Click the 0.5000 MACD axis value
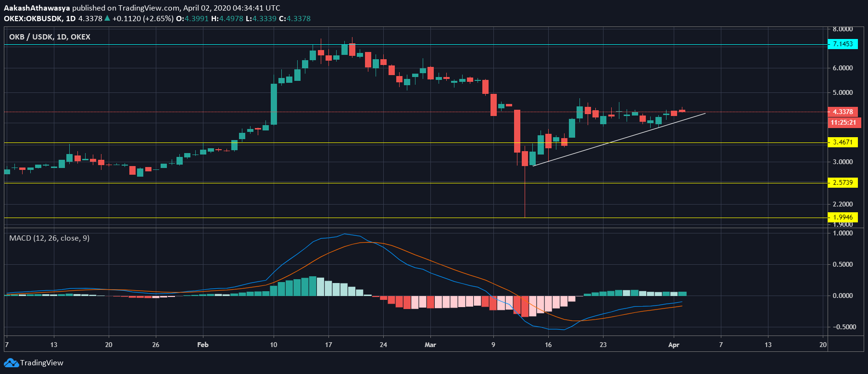Viewport: 868px width, 374px height. pos(843,264)
